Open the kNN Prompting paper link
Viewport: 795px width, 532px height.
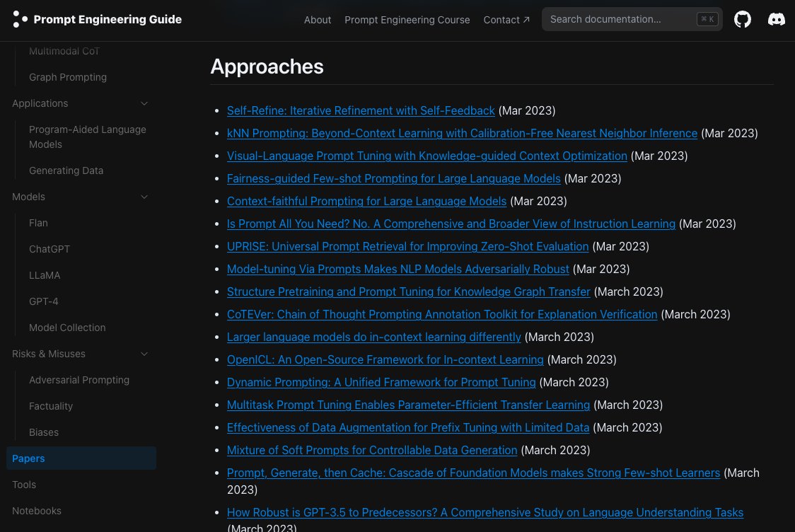coord(462,134)
